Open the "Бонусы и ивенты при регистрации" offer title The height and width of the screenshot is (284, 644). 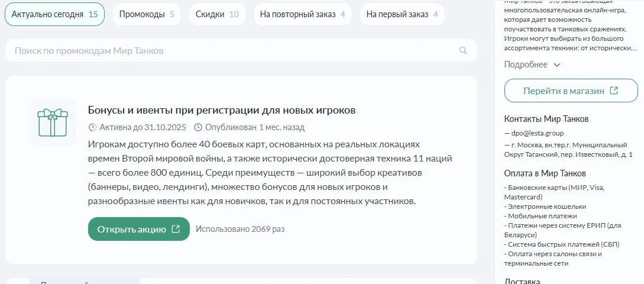click(222, 110)
